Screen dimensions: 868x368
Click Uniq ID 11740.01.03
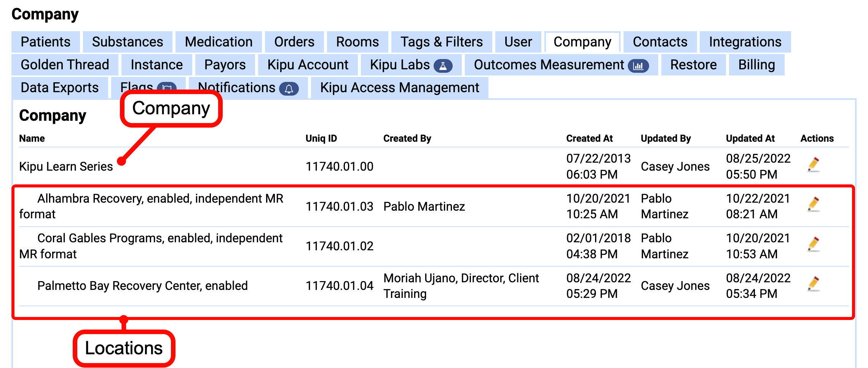coord(340,206)
